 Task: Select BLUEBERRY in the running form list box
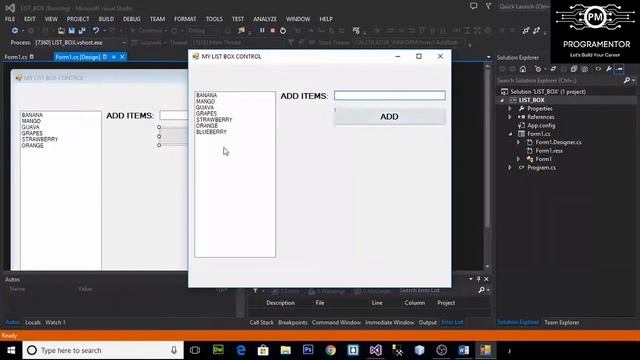211,132
